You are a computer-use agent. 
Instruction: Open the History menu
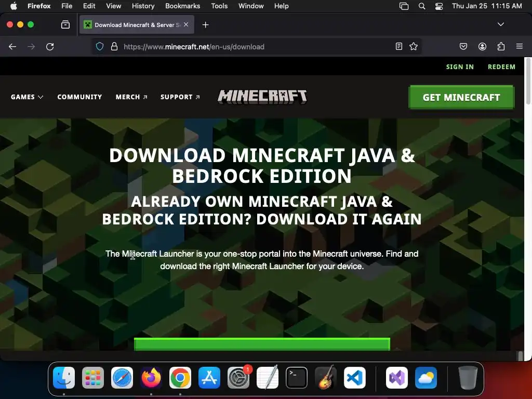coord(143,6)
